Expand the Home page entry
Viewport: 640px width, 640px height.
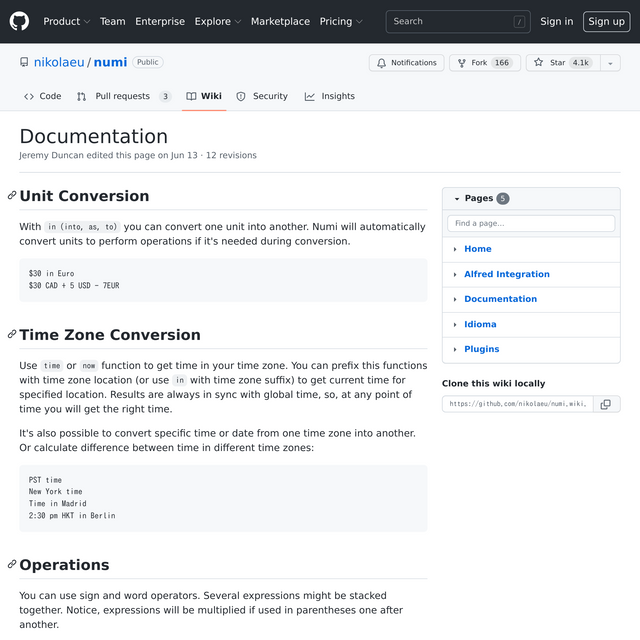tap(455, 249)
